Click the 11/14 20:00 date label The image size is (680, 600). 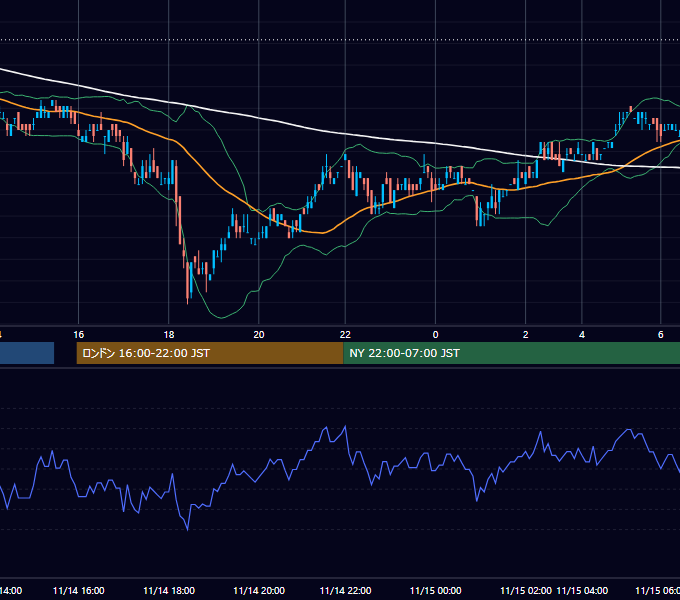[259, 591]
